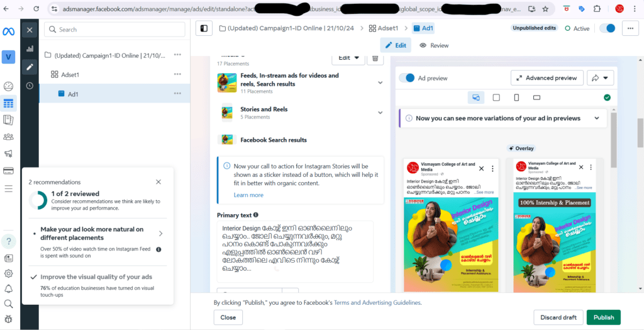This screenshot has height=330, width=644.
Task: Click the Learn more link
Action: (248, 195)
